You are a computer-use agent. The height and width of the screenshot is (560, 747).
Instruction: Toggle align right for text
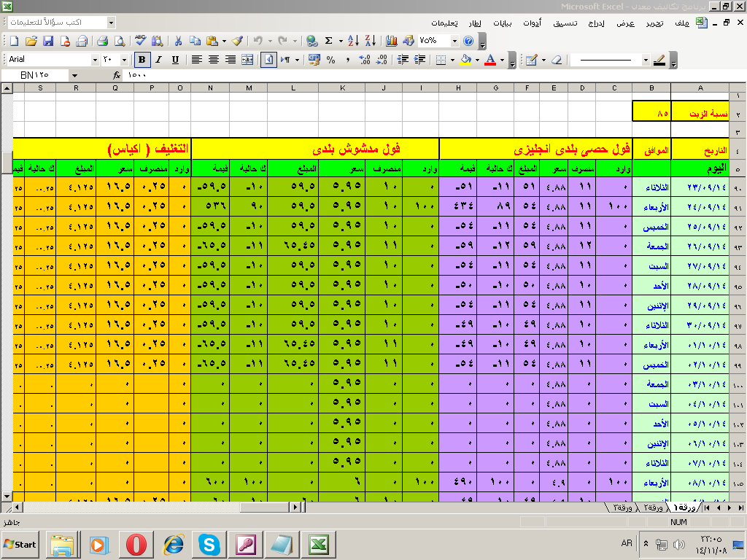coord(230,60)
